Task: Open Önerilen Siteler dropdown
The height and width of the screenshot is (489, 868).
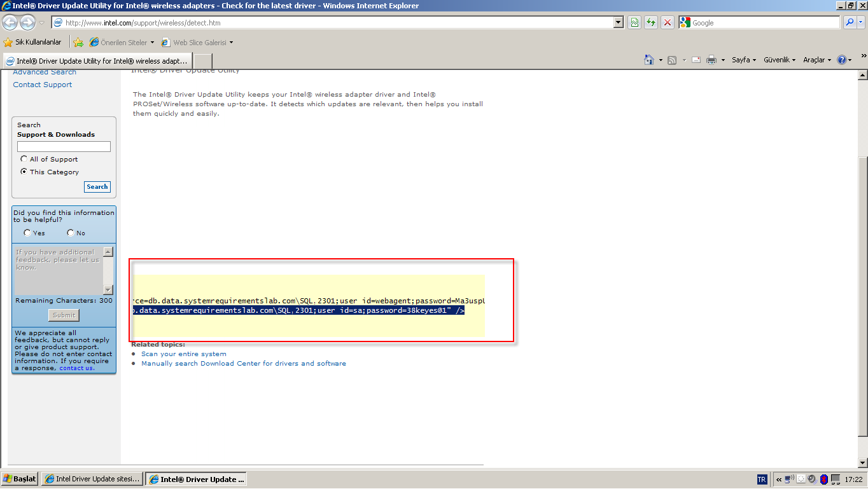Action: (x=122, y=43)
